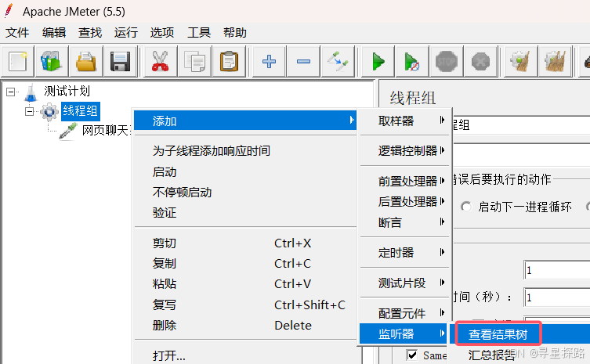Choose 复制 in the context menu

pos(245,264)
